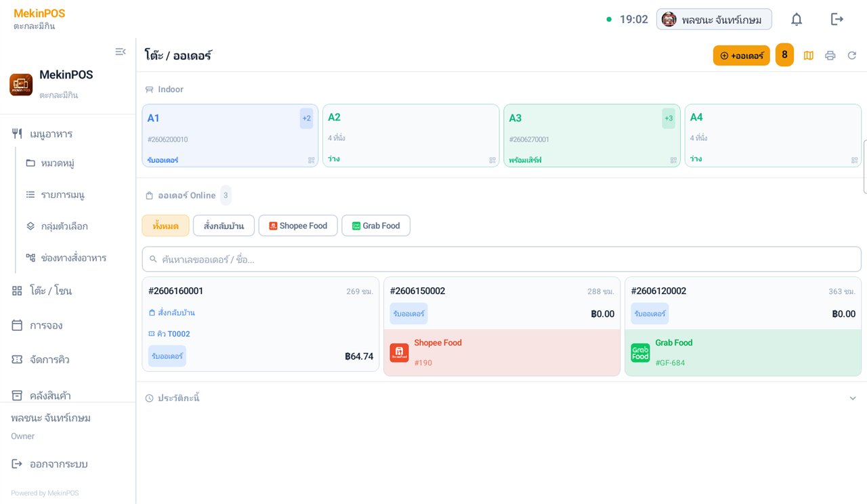The height and width of the screenshot is (504, 867).
Task: Open the user profile selector พลชนะ จันทร์เกษม
Action: 714,20
